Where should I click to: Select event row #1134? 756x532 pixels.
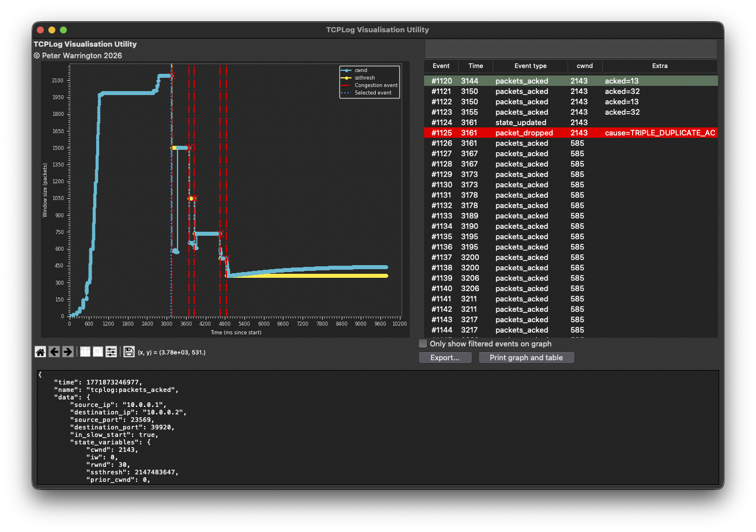point(571,227)
